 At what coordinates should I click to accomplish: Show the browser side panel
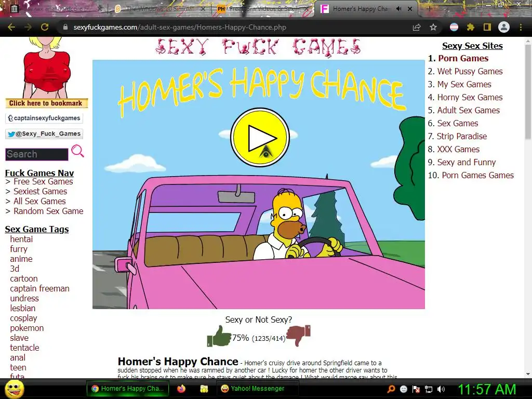point(487,27)
